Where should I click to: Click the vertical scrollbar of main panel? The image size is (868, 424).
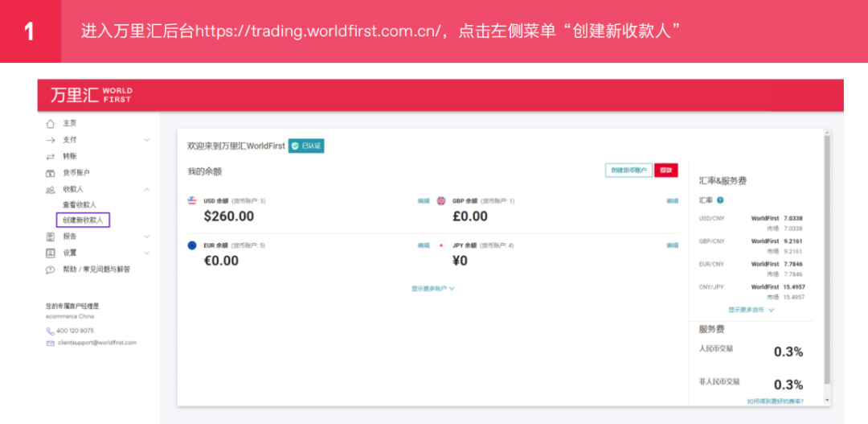click(x=827, y=261)
